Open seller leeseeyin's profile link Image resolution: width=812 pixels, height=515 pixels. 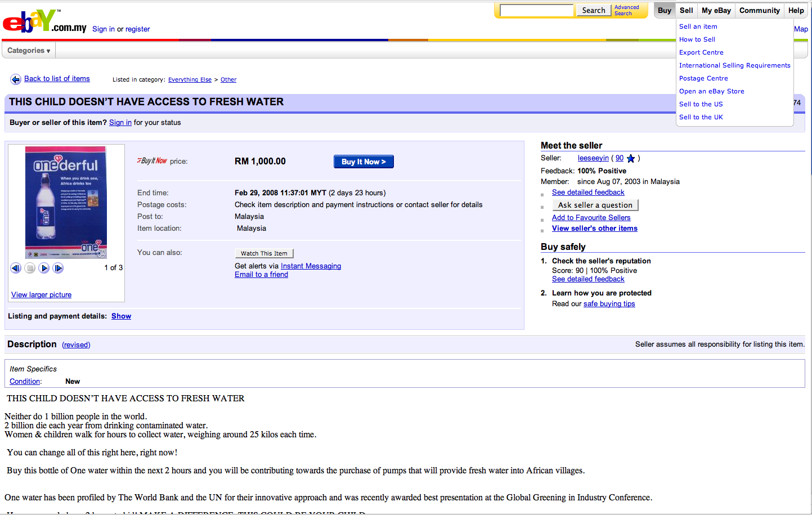[593, 158]
